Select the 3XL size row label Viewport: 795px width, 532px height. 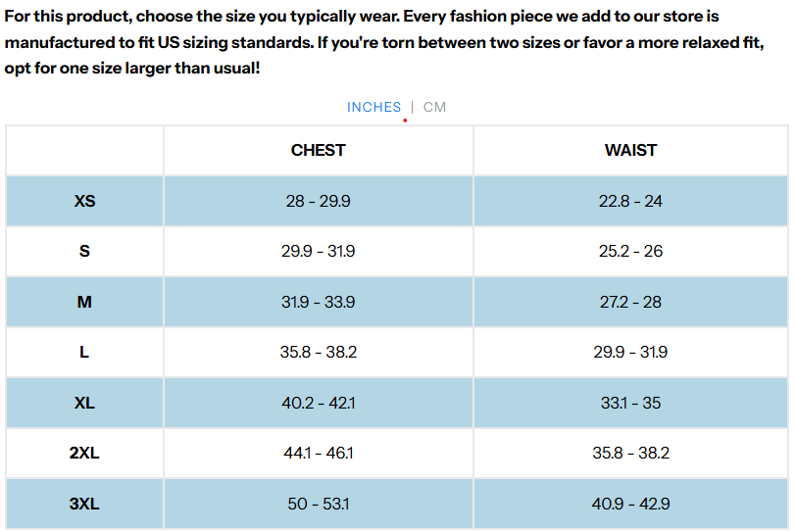(84, 504)
